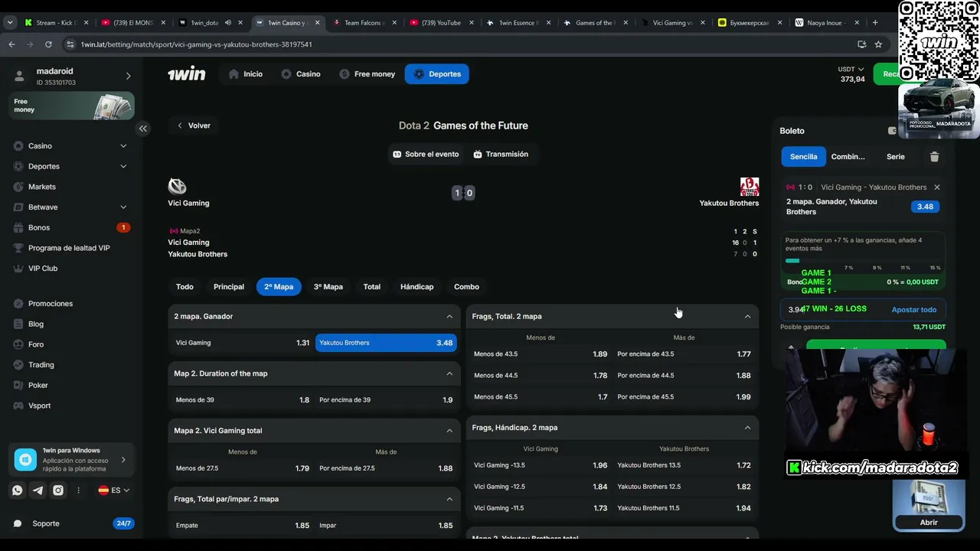This screenshot has height=551, width=980.
Task: Collapse Map 2. Duration of the map
Action: pos(449,373)
